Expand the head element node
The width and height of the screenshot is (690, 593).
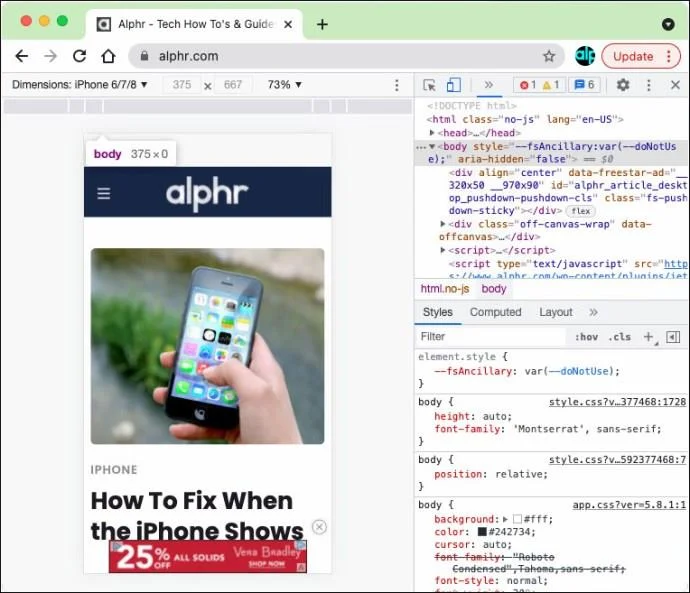pos(432,132)
